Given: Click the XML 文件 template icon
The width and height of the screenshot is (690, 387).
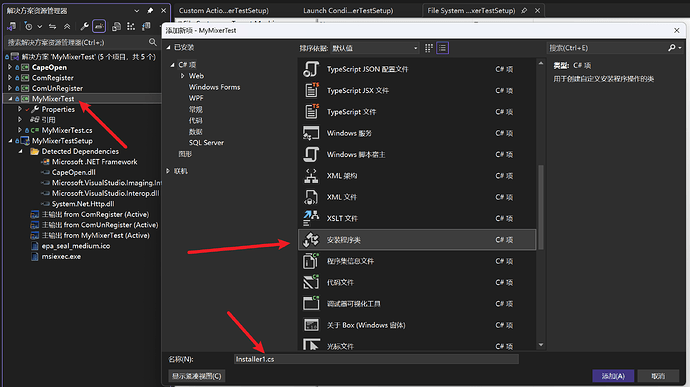Looking at the screenshot, I should 311,197.
